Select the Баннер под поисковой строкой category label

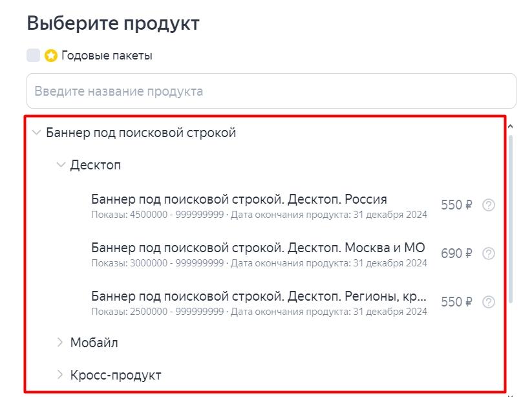pos(141,133)
